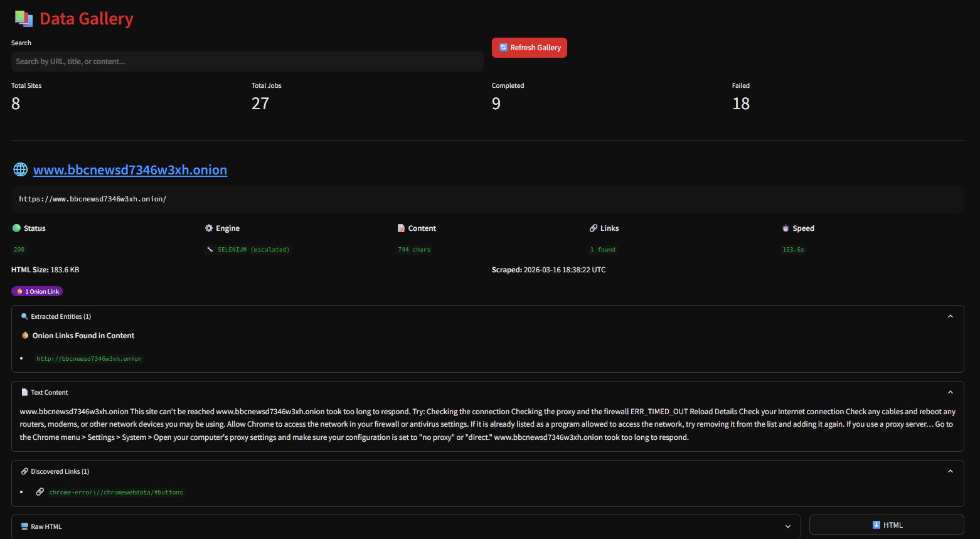Click the onion icon near Onion Links Found

pos(24,335)
